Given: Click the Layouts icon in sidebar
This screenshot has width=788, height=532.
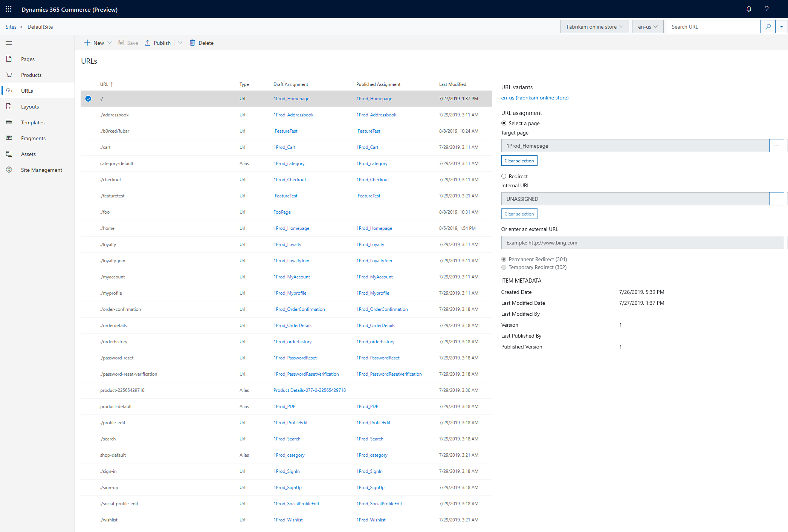Looking at the screenshot, I should click(9, 106).
